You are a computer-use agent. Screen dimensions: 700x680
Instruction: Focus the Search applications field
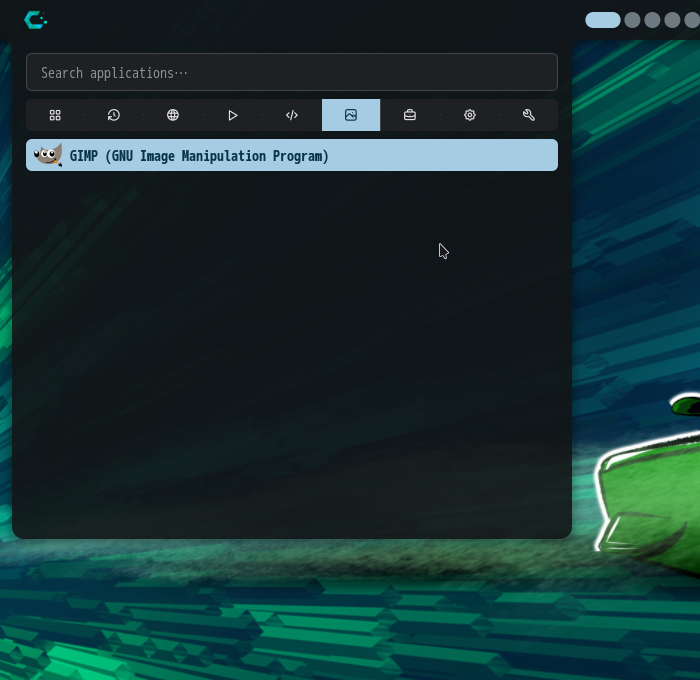click(x=292, y=72)
